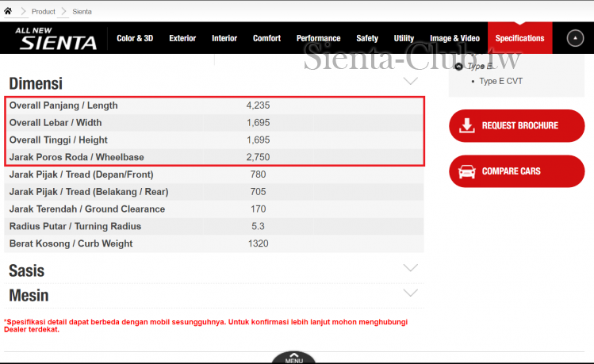This screenshot has height=364, width=594.
Task: Click the Product breadcrumb link
Action: click(44, 12)
